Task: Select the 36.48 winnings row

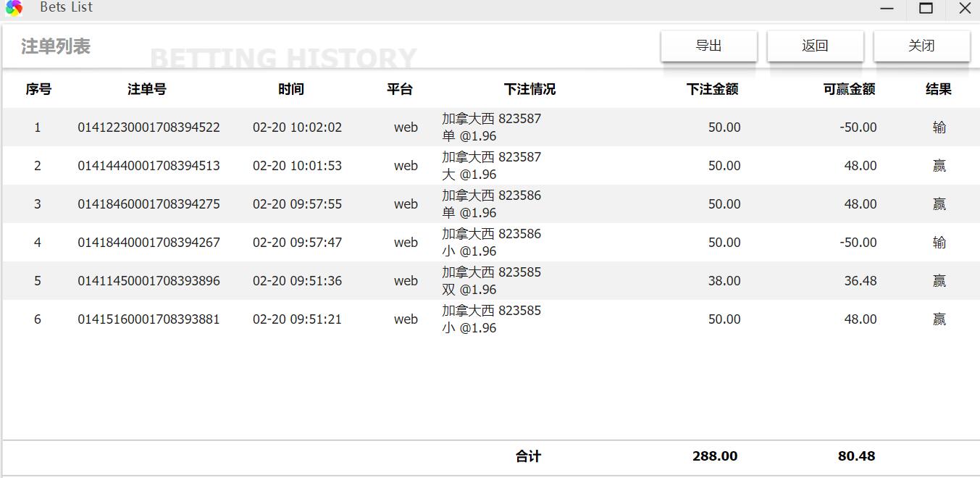Action: (x=860, y=281)
